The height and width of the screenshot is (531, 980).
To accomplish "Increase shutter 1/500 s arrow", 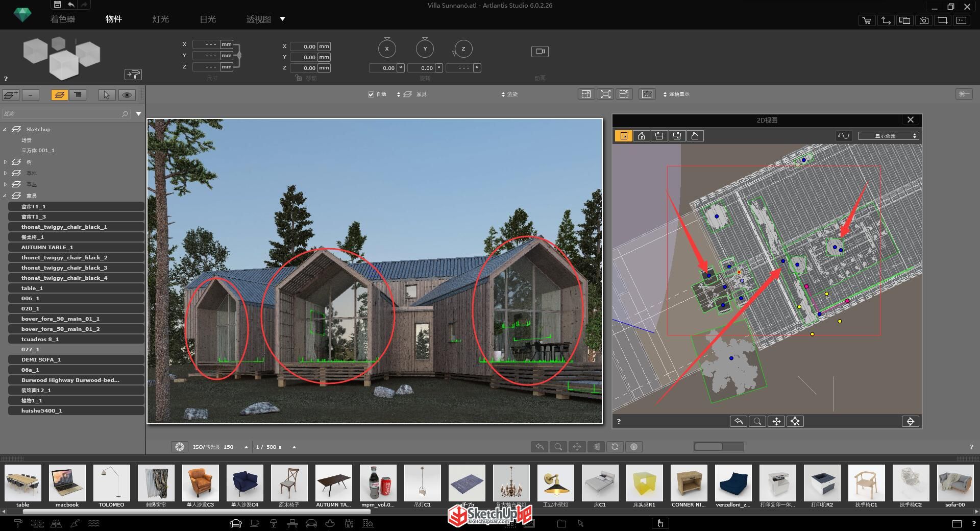I will [294, 447].
